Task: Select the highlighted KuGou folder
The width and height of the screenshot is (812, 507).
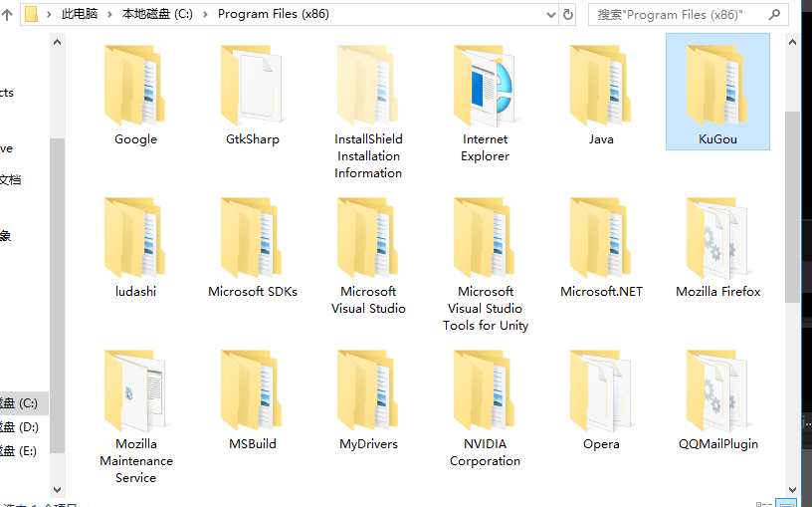Action: click(717, 92)
